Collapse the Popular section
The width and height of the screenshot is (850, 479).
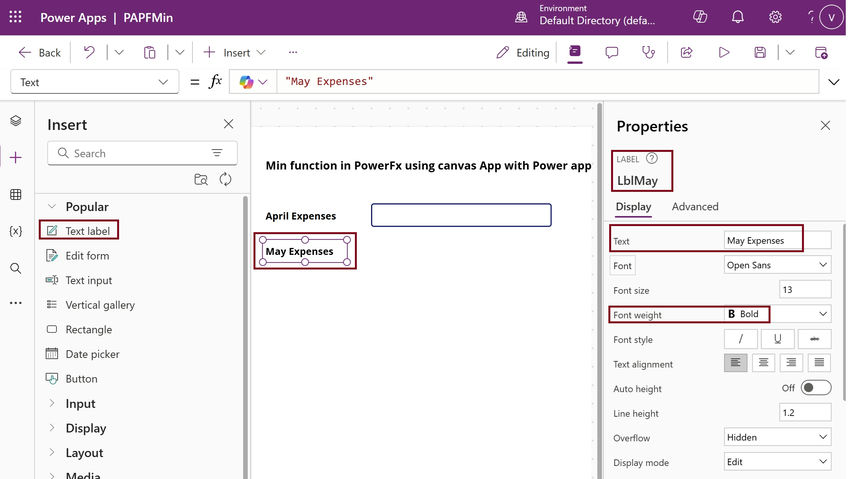point(51,206)
